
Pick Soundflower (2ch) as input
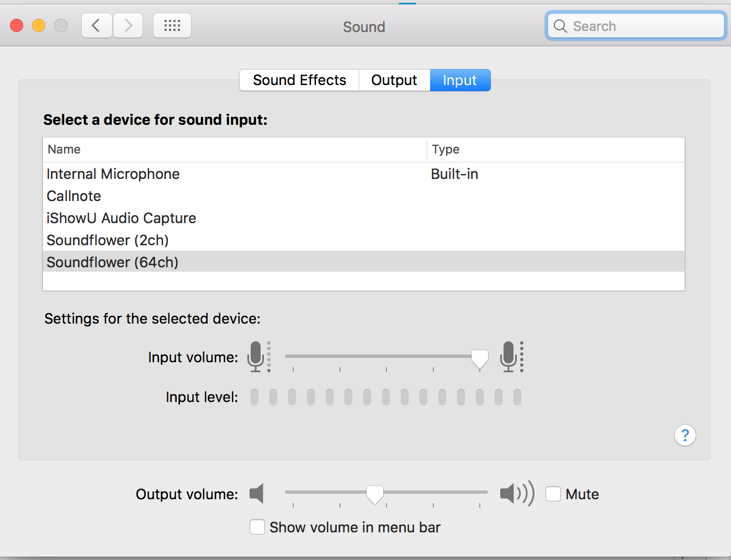[x=108, y=240]
